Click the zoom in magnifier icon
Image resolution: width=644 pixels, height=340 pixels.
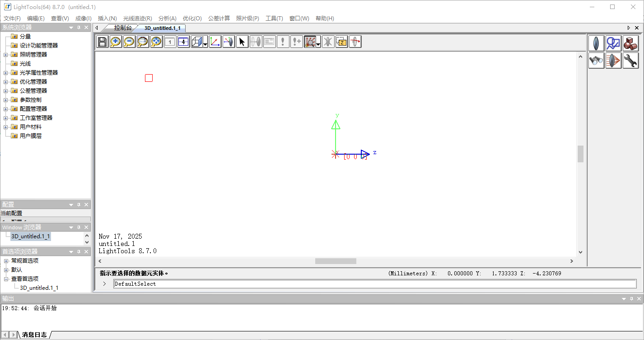pyautogui.click(x=116, y=42)
